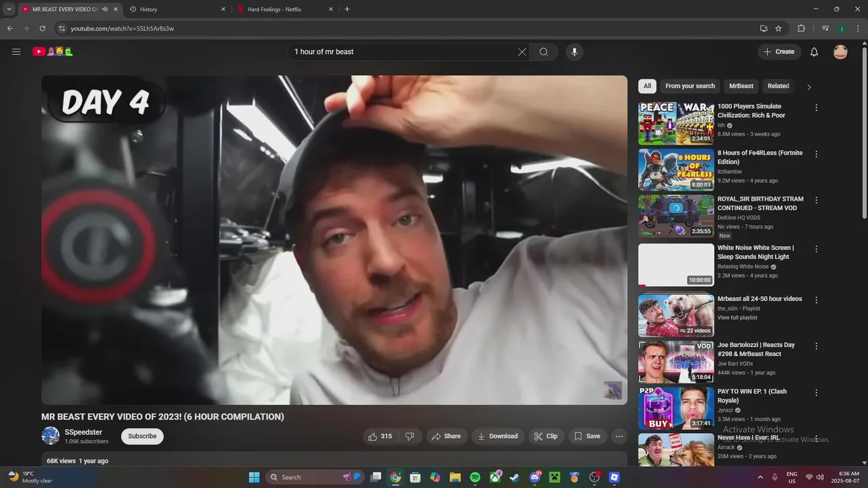The image size is (868, 488).
Task: Bookmark this page with star icon
Action: (x=778, y=28)
